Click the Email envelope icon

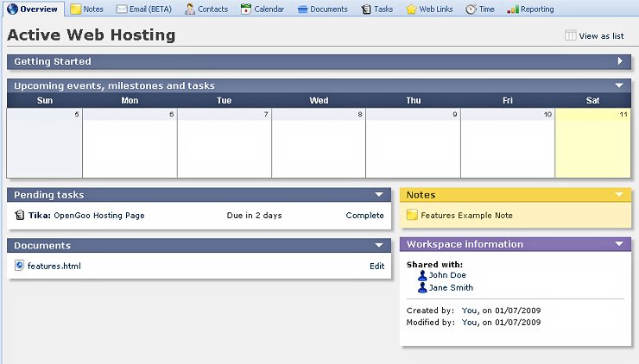click(x=122, y=9)
